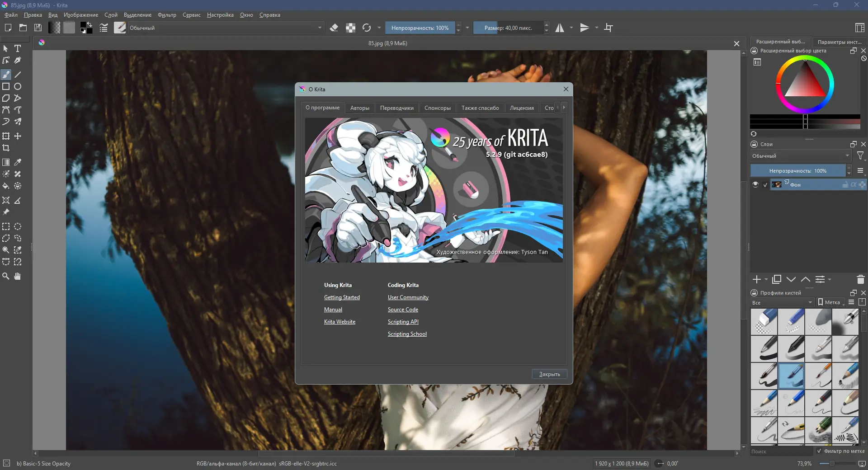
Task: Hide the Фон layer via eye icon
Action: (755, 184)
